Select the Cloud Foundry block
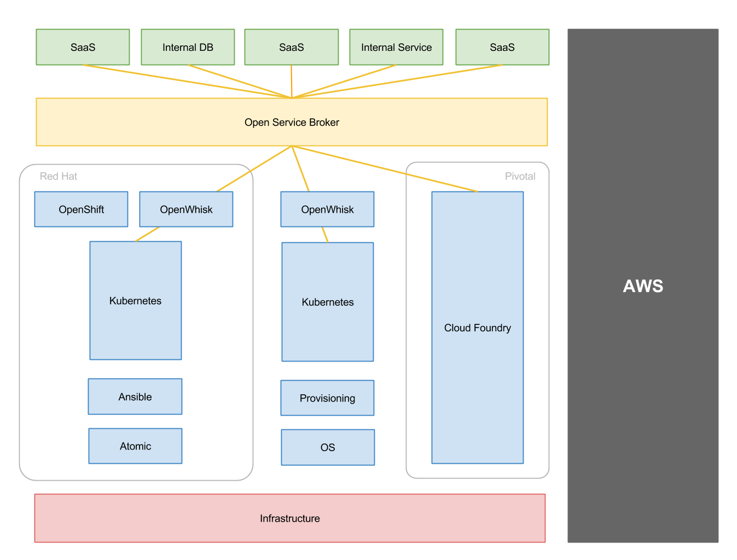Image resolution: width=737 pixels, height=560 pixels. (478, 328)
